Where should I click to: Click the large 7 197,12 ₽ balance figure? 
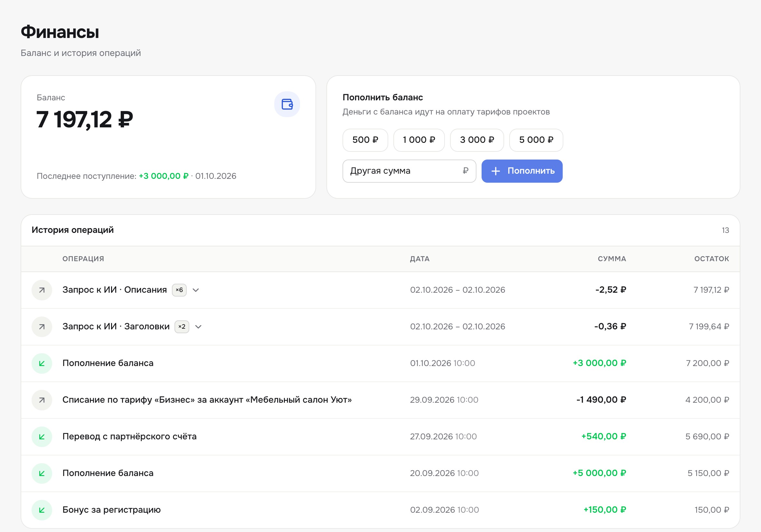click(x=85, y=120)
